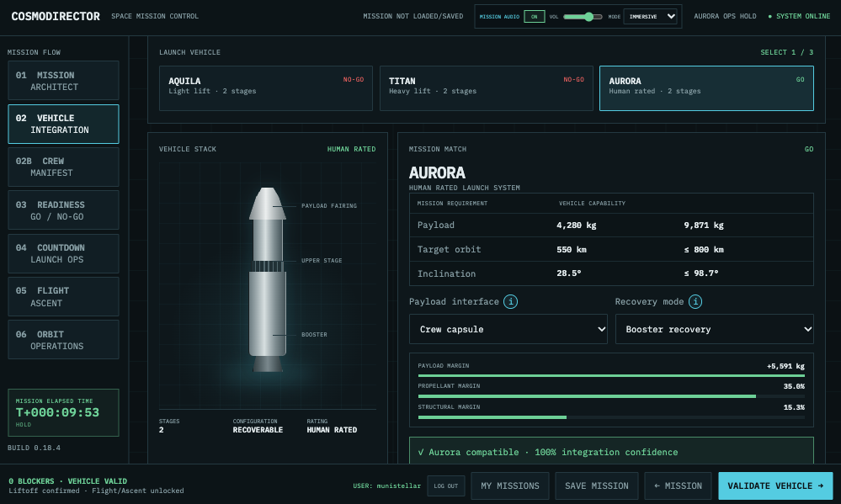Click the structural margin progress bar

tap(611, 417)
